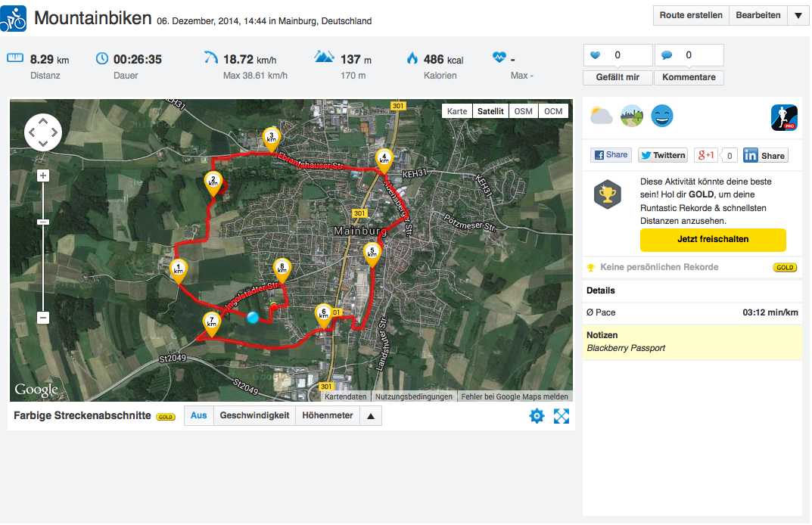Click Gefällt mir button
This screenshot has width=812, height=525.
point(618,77)
